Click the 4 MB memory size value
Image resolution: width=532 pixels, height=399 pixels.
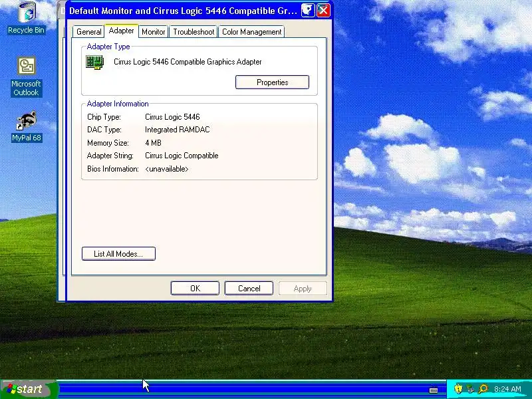click(153, 143)
